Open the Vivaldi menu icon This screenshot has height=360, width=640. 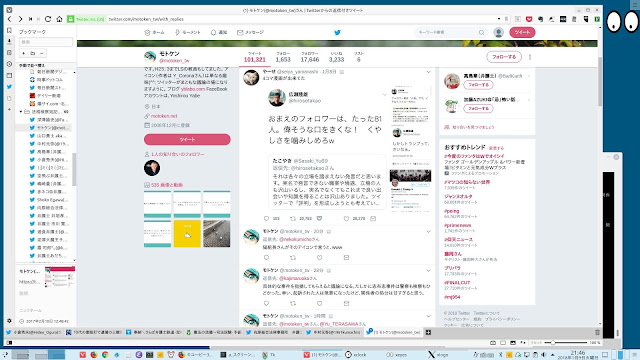tap(9, 10)
